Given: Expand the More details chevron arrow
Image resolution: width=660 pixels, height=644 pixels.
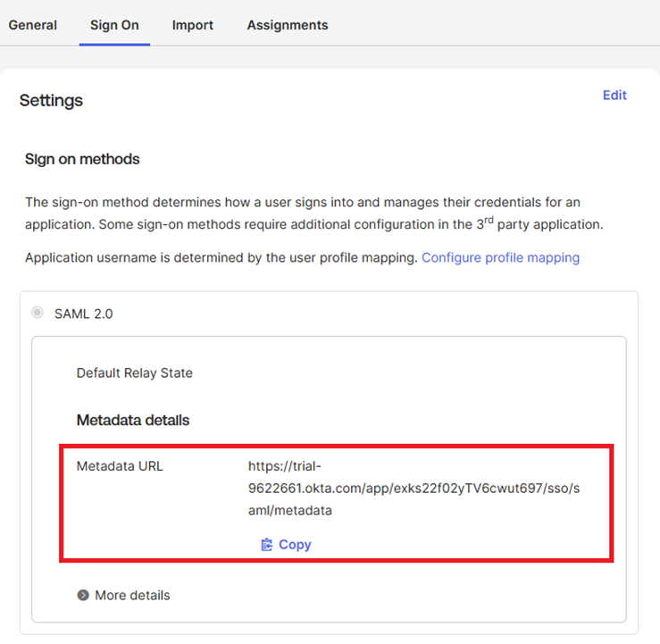Looking at the screenshot, I should click(x=83, y=595).
